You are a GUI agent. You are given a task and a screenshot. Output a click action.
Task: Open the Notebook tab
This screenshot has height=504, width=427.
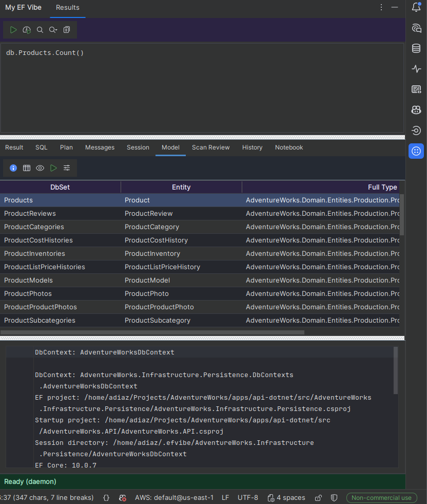[289, 147]
